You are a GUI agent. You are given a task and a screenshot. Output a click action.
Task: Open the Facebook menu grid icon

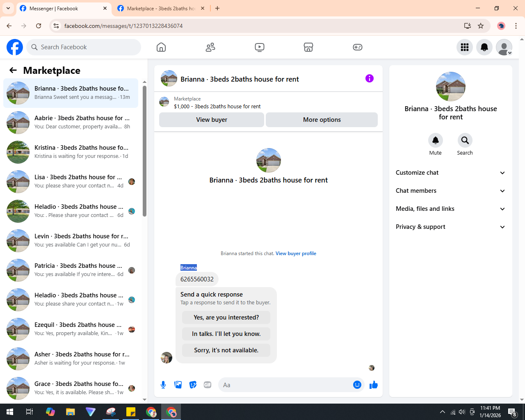pos(465,47)
